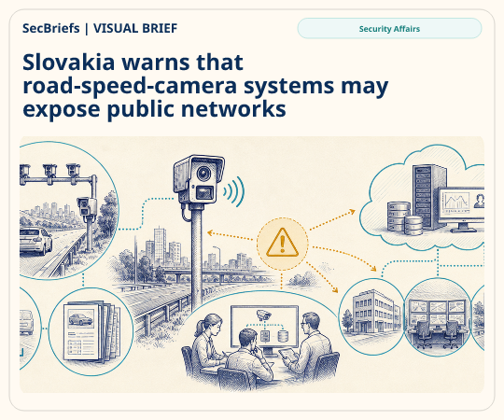Click the SecBriefs | VISUAL BRIEF header

pos(100,28)
